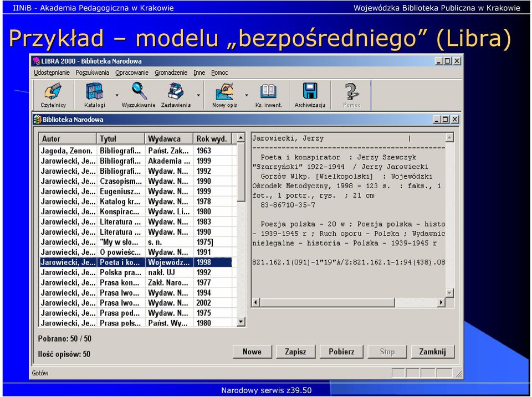Select the Czasopism... 1990 row
Image resolution: width=532 pixels, height=397 pixels.
coord(136,181)
